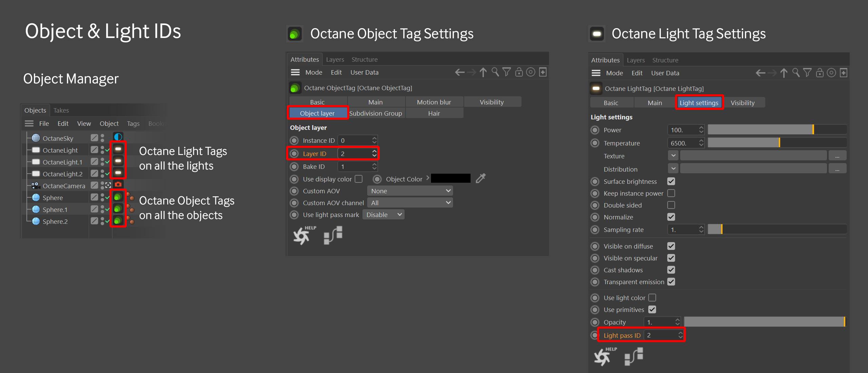868x373 pixels.
Task: Click the Object Color eyedropper icon
Action: point(481,178)
